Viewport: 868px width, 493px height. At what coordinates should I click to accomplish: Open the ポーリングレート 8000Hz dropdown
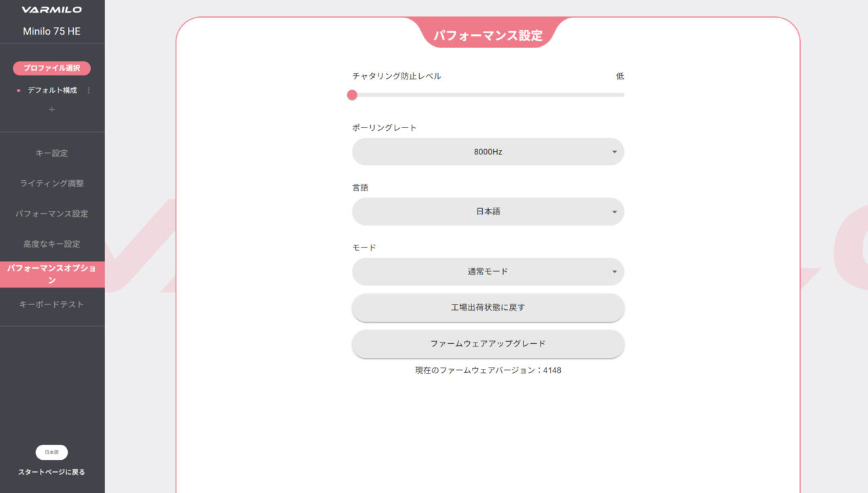pyautogui.click(x=488, y=152)
